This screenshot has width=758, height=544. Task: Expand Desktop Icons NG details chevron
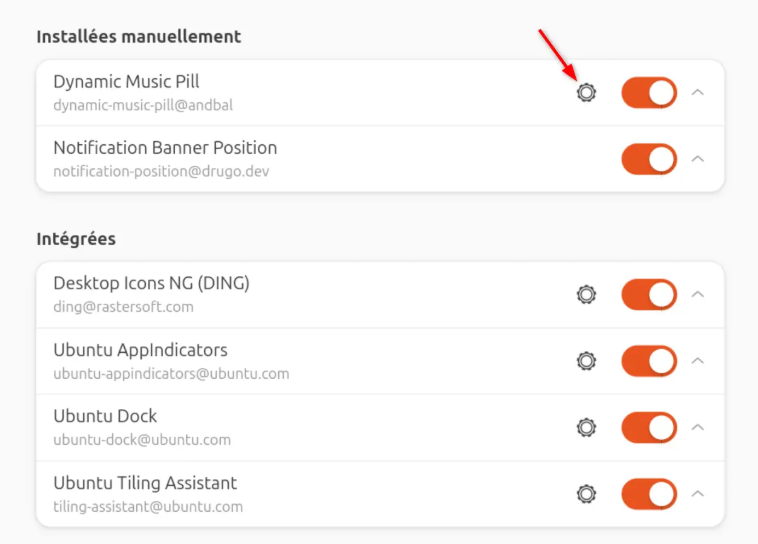698,295
